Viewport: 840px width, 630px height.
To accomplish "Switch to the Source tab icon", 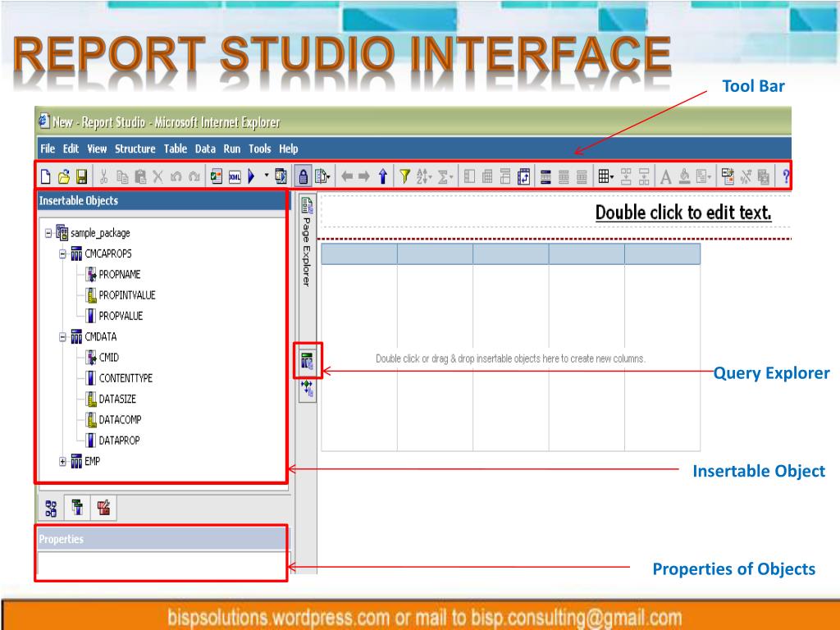I will [x=51, y=508].
